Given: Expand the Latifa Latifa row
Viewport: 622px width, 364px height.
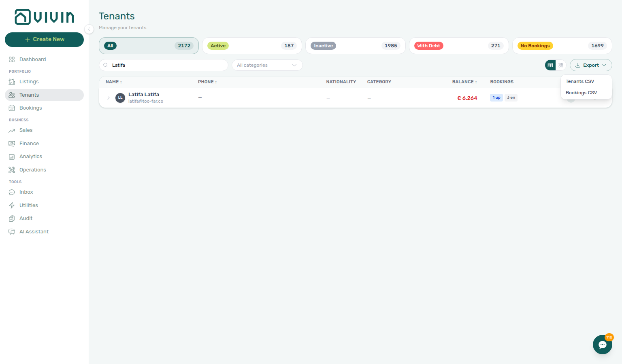Looking at the screenshot, I should pyautogui.click(x=109, y=98).
